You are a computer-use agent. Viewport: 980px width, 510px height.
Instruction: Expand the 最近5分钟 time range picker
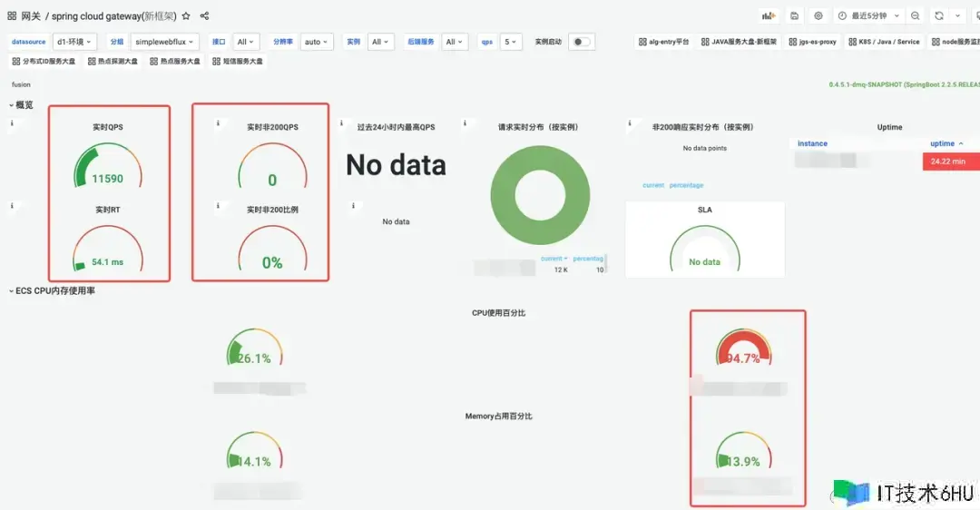[x=869, y=16]
